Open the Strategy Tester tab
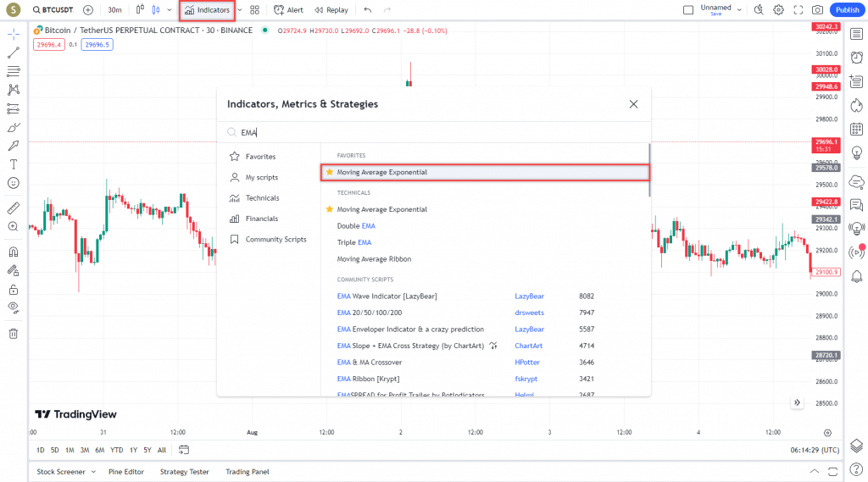The image size is (868, 482). [184, 472]
